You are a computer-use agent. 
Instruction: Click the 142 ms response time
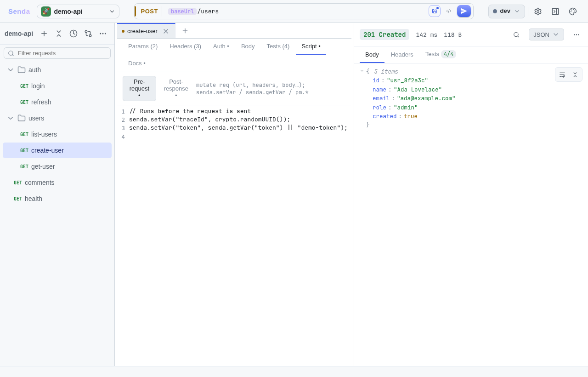(x=427, y=35)
